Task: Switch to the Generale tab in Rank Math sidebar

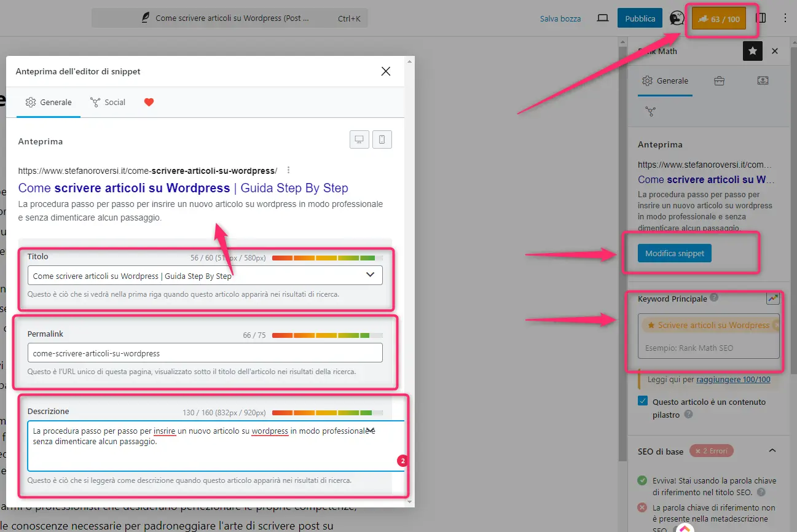Action: [x=665, y=81]
